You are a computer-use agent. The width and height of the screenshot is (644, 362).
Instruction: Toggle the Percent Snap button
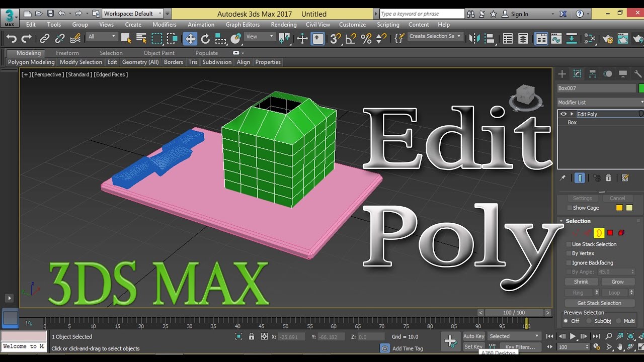coord(366,38)
